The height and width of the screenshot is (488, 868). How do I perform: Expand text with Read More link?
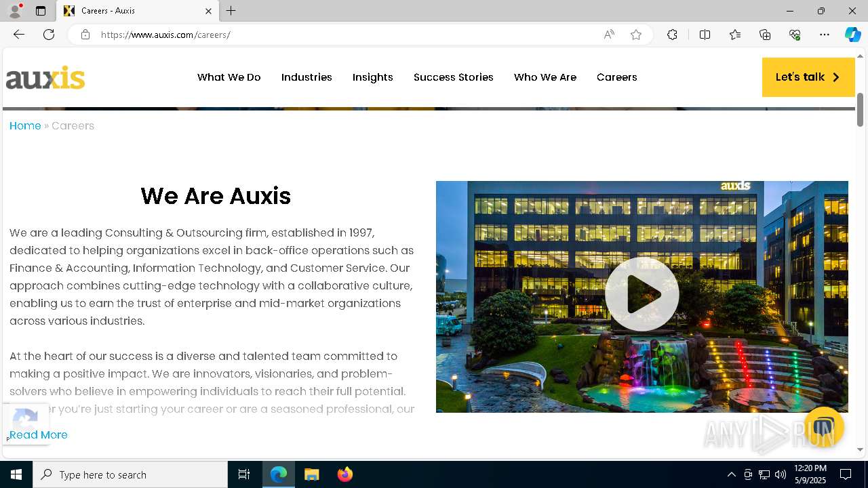(x=39, y=435)
